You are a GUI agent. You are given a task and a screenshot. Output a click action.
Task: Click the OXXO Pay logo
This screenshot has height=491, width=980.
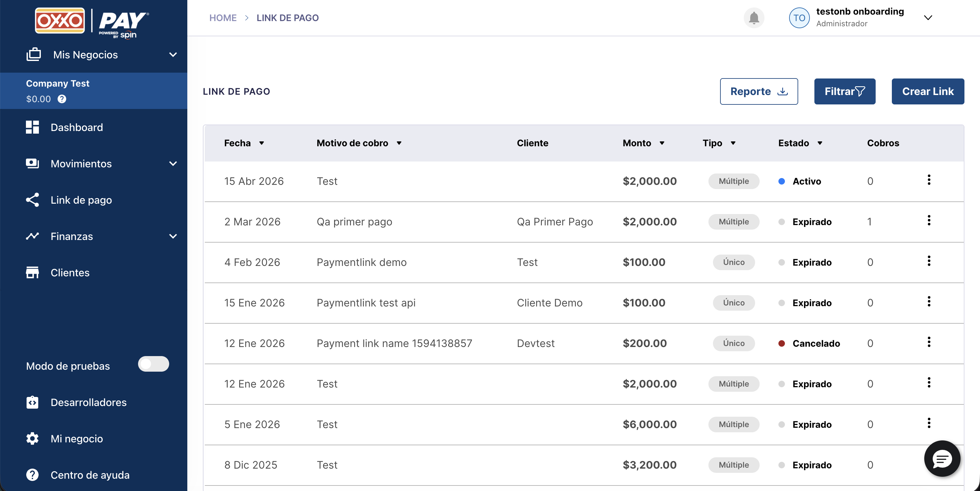tap(92, 22)
